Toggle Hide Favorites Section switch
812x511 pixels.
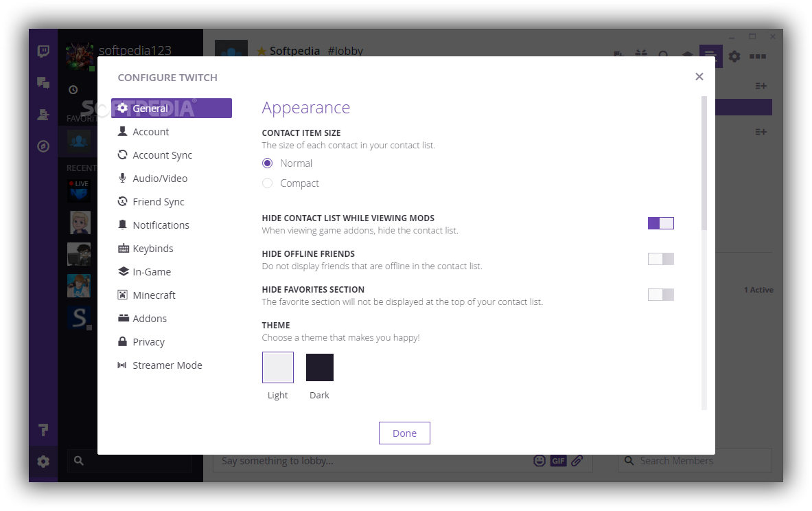(661, 295)
